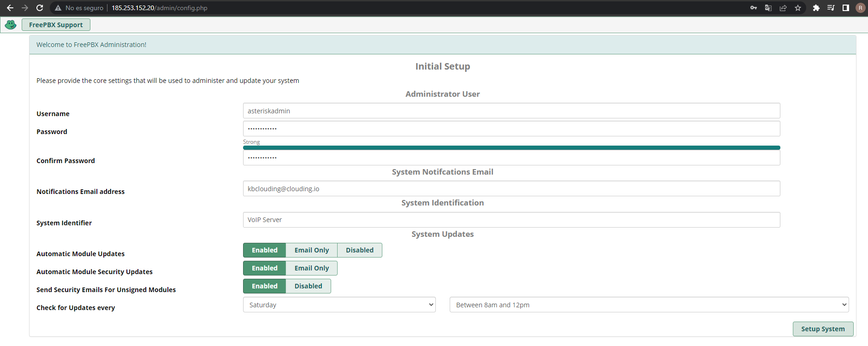The height and width of the screenshot is (346, 868).
Task: Click the Initial Setup heading
Action: click(x=443, y=66)
